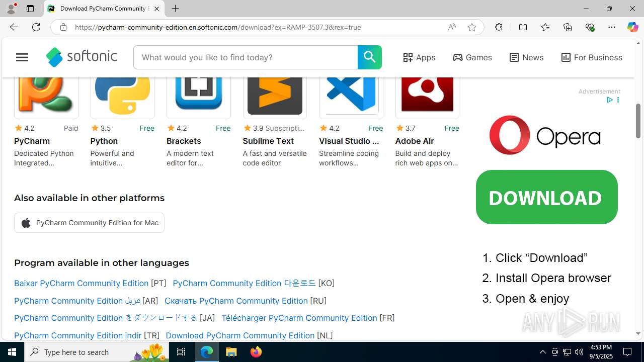This screenshot has width=644, height=362.
Task: Open the Windows notification center
Action: 628,352
